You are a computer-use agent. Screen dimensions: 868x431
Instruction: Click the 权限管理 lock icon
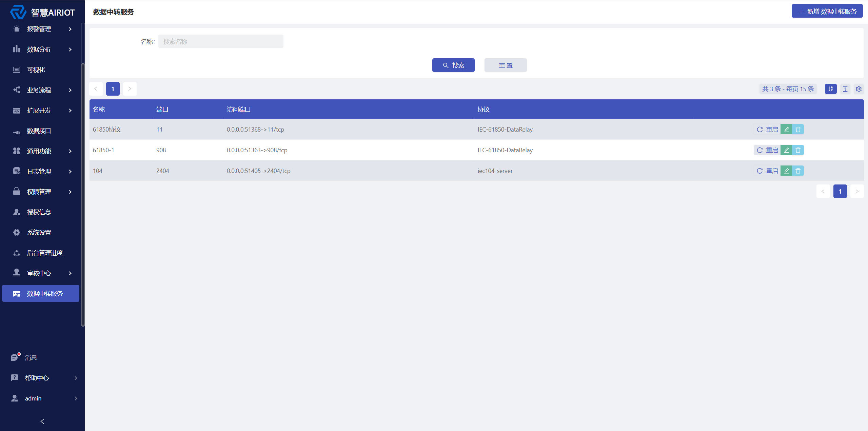pos(16,191)
